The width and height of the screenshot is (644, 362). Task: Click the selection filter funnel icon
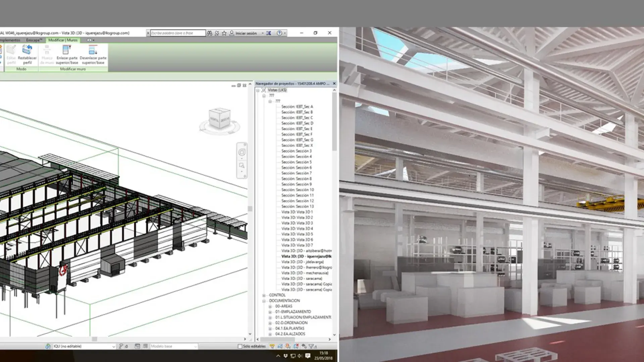coord(312,346)
